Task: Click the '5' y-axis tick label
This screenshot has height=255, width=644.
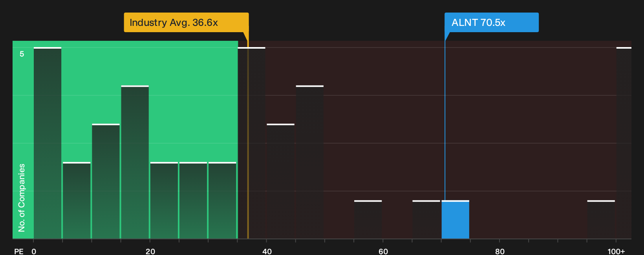Action: [x=22, y=54]
